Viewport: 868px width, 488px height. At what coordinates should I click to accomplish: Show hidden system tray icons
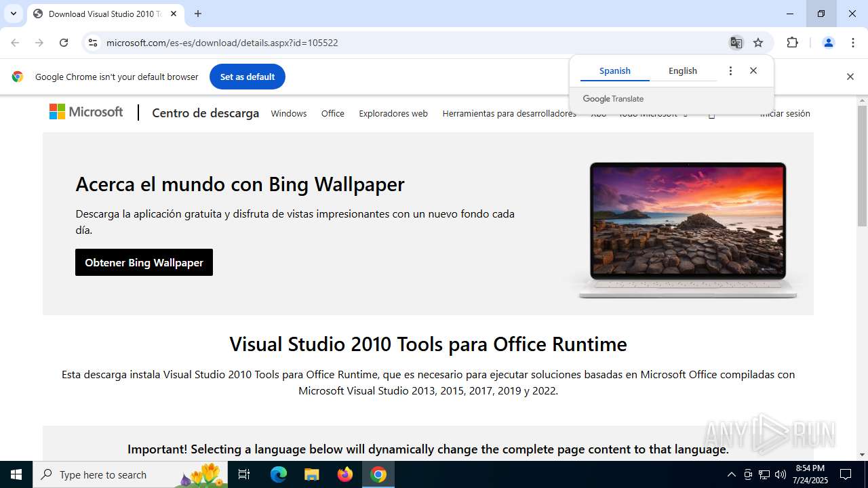tap(731, 474)
